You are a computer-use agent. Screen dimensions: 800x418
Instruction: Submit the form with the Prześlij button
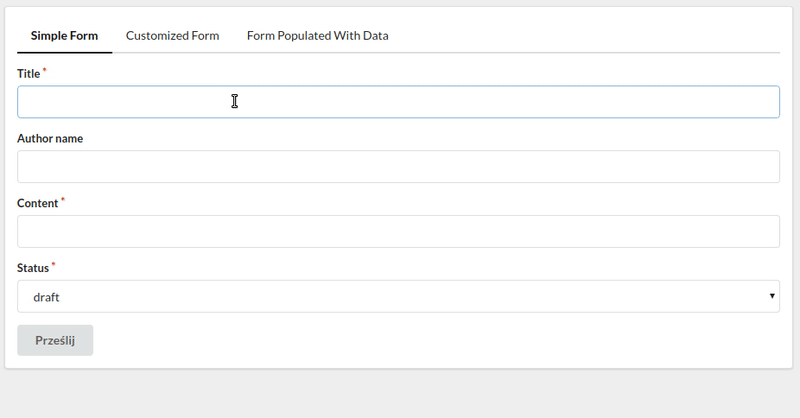[x=55, y=340]
